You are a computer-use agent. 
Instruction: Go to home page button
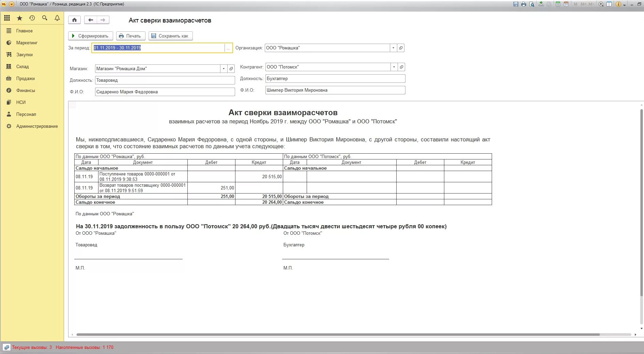(74, 20)
